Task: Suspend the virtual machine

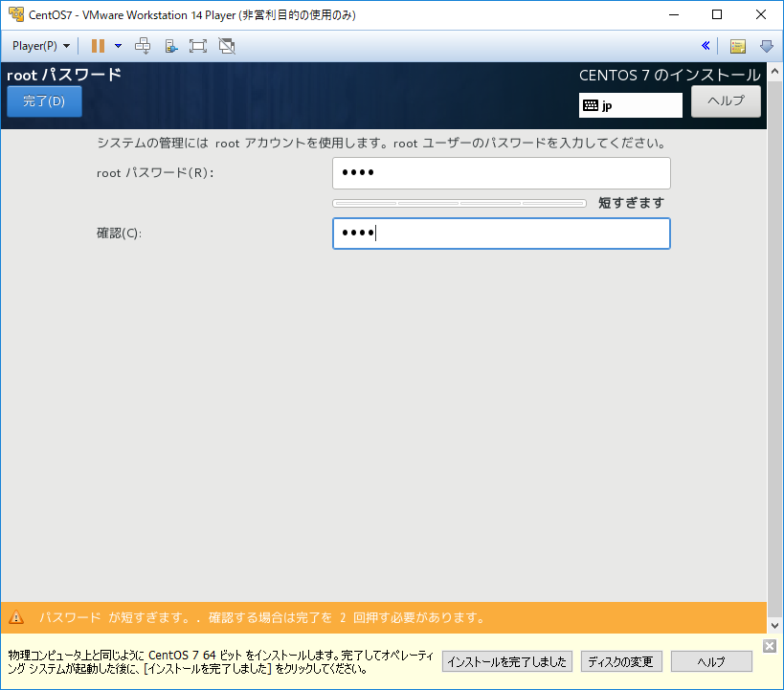Action: click(x=98, y=45)
